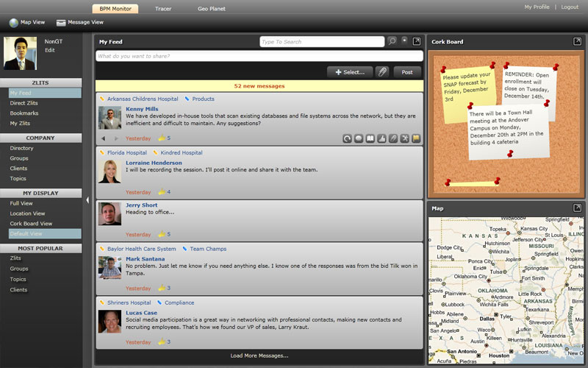Click the refresh/reshare circular arrow on Kenny Mills' post
The height and width of the screenshot is (368, 588).
348,138
